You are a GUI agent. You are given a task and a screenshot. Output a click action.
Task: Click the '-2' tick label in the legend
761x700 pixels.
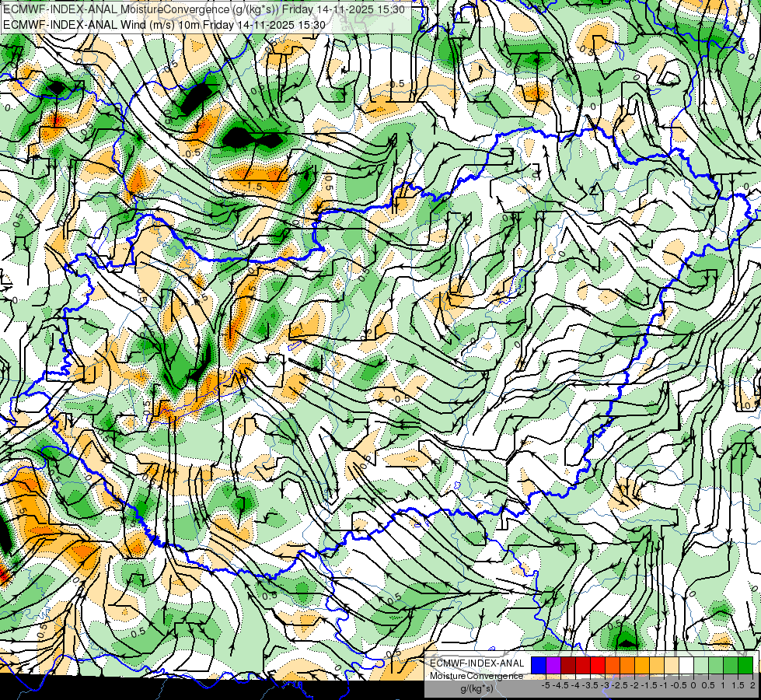pyautogui.click(x=634, y=685)
